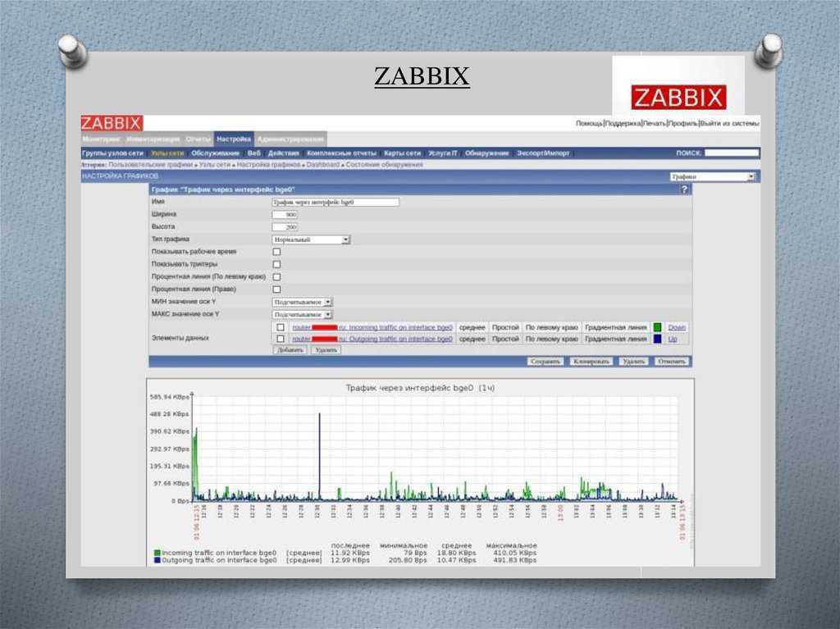Click legend entry 'Incoming traffic on interface bge0'
Viewport: 840px width, 629px height.
coord(219,553)
